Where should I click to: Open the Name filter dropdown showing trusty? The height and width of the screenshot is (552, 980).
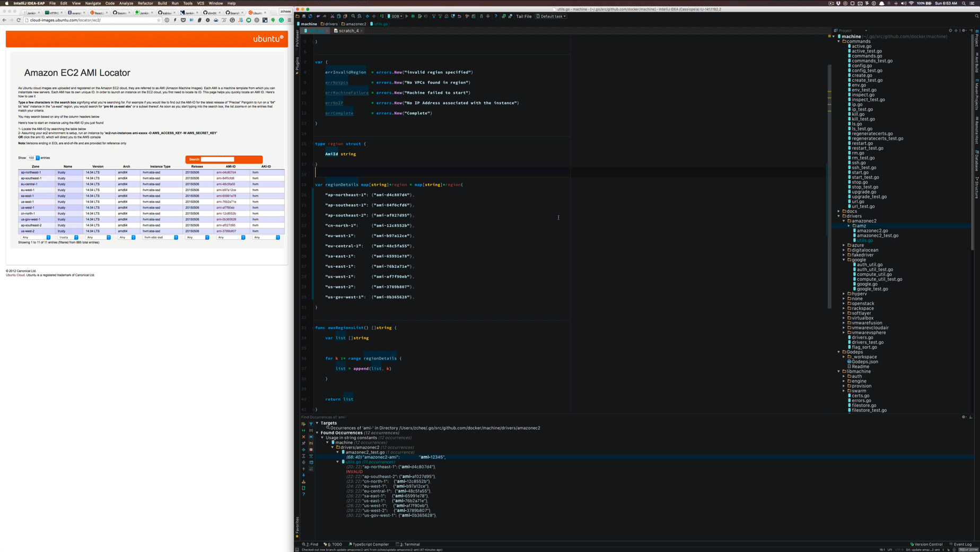68,237
